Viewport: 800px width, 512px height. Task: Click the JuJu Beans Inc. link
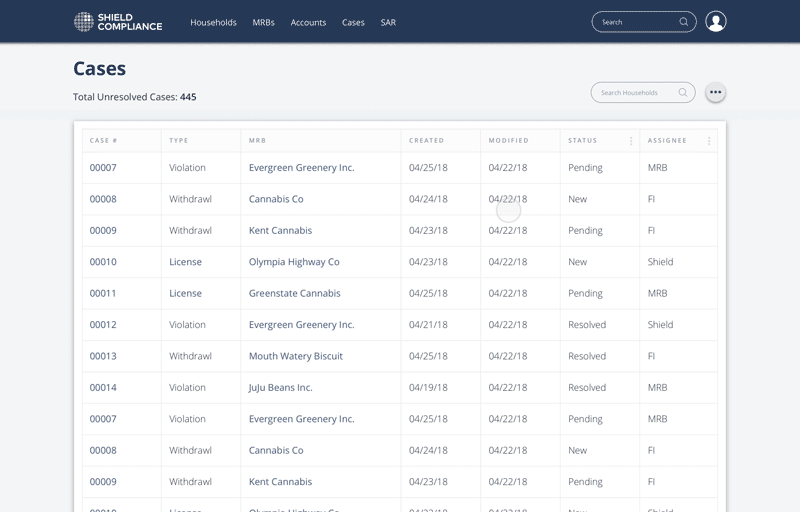(280, 388)
